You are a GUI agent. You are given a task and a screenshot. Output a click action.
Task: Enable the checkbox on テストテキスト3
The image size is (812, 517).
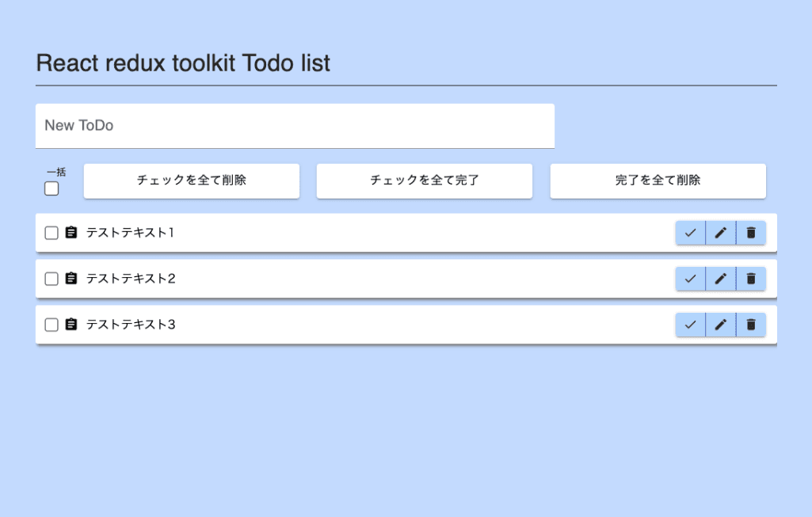[51, 325]
